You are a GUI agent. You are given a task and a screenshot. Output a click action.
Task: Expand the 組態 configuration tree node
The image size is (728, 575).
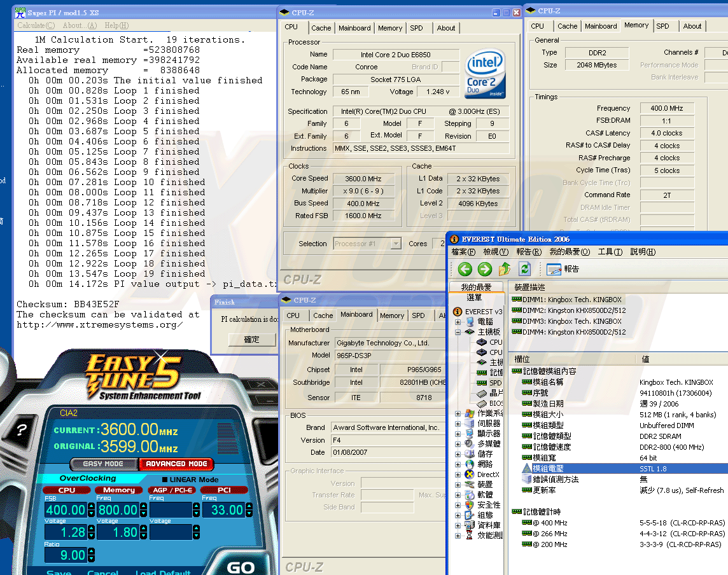458,515
